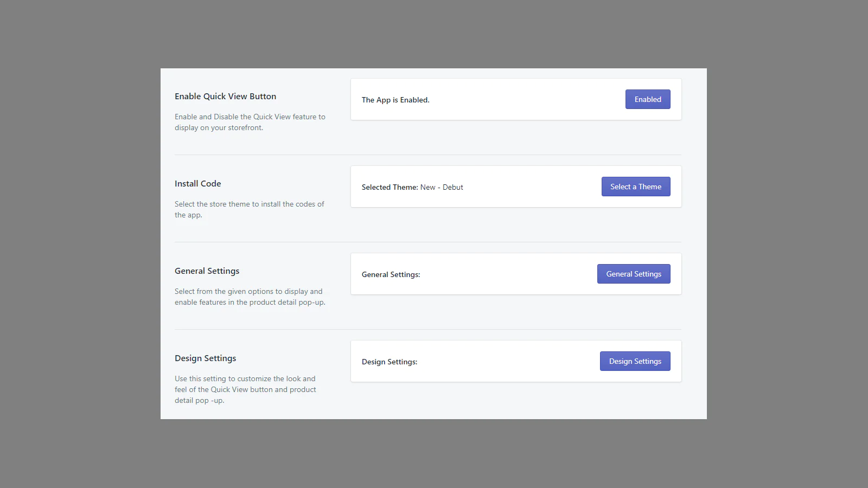The image size is (868, 488).
Task: Select the Design Settings section heading
Action: [205, 358]
